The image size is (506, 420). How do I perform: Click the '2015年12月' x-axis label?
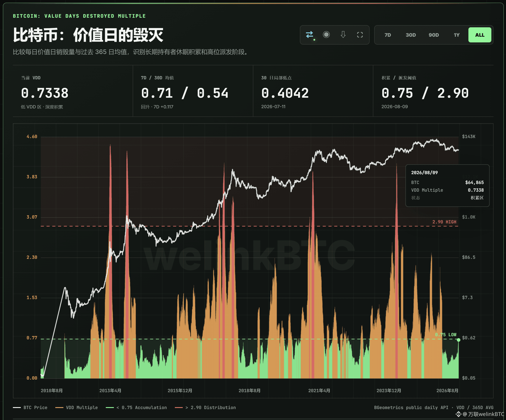[180, 390]
